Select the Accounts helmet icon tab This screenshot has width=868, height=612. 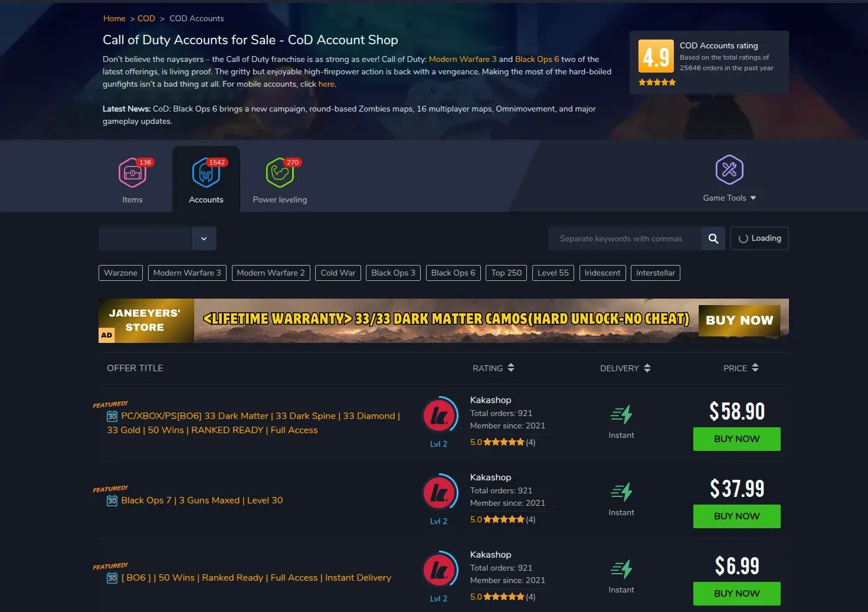pos(206,173)
